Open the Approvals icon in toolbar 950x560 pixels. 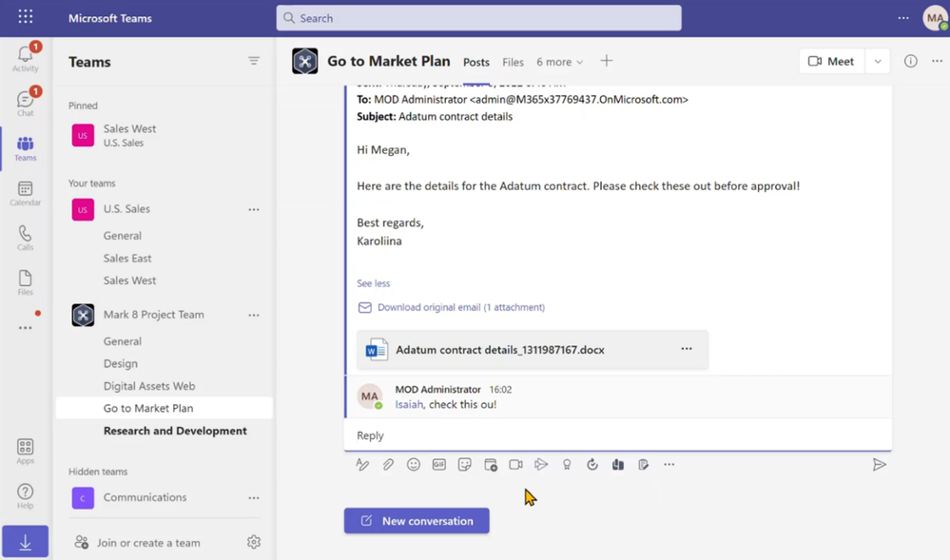pyautogui.click(x=592, y=465)
